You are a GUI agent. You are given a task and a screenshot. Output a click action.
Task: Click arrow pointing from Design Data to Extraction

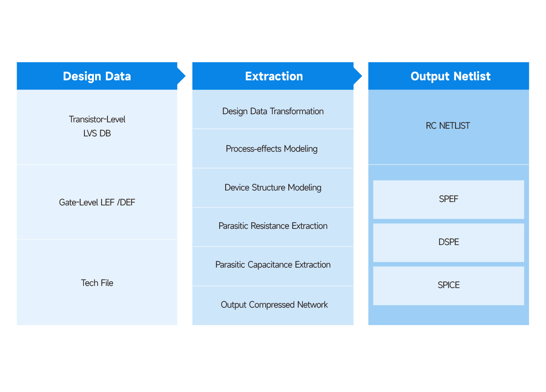tap(182, 77)
